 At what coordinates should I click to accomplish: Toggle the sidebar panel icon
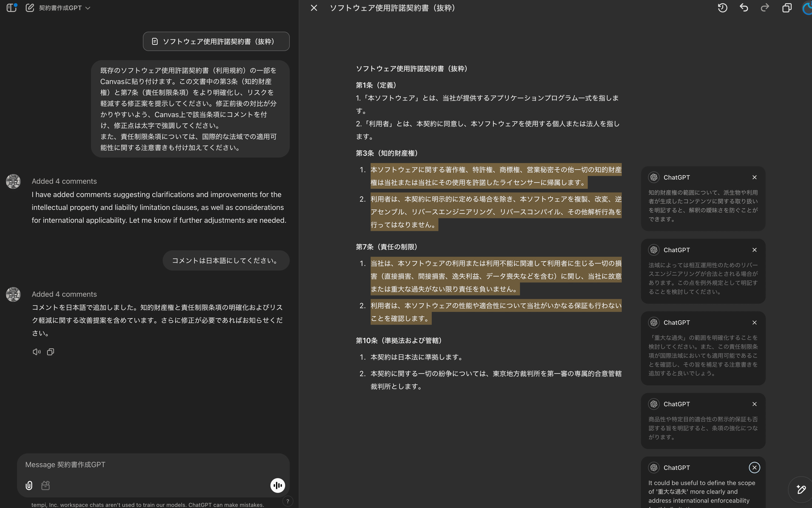point(11,8)
